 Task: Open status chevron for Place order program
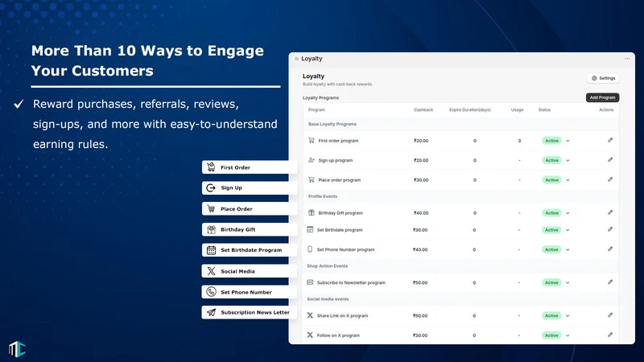(x=568, y=180)
